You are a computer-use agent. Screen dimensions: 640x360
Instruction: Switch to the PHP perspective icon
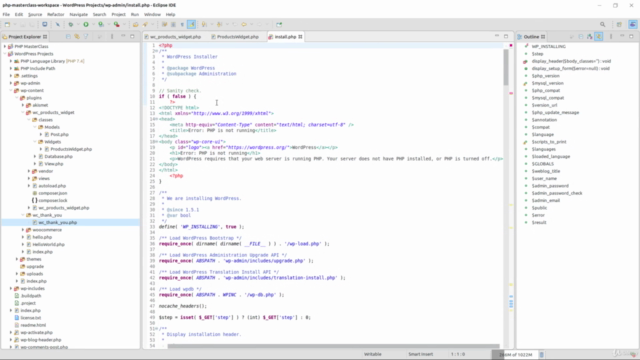[632, 24]
